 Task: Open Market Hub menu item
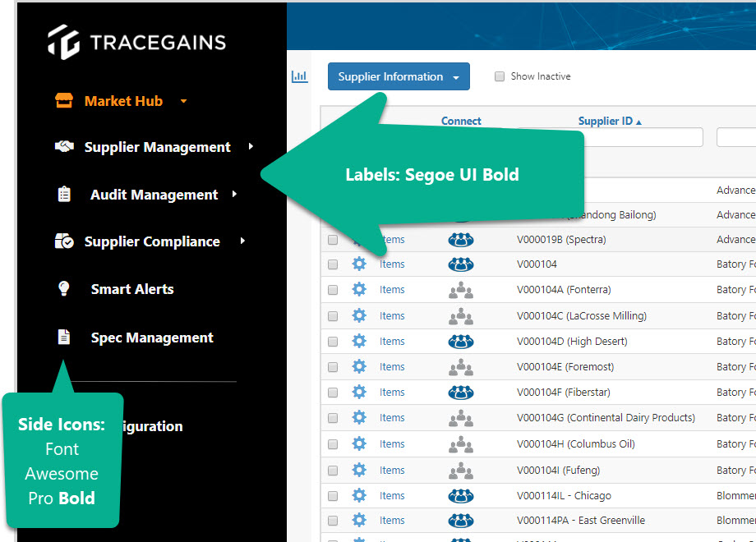pyautogui.click(x=123, y=101)
